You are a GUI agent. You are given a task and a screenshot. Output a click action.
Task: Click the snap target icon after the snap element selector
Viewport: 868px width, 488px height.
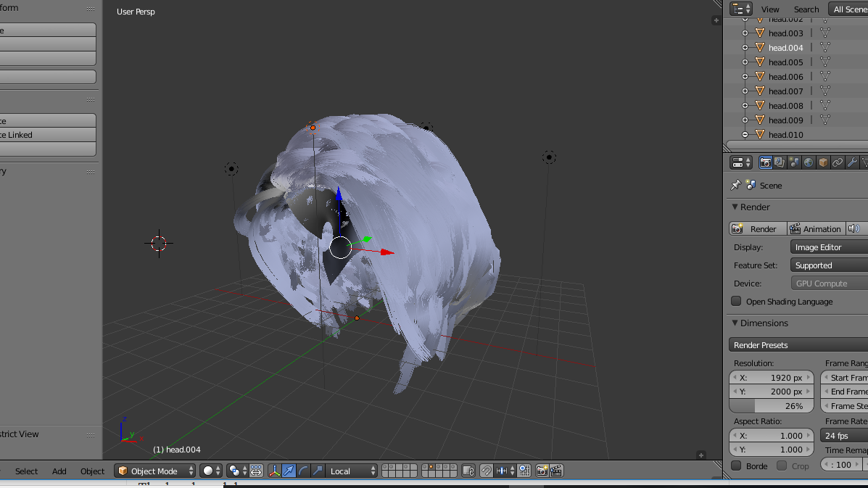(524, 471)
